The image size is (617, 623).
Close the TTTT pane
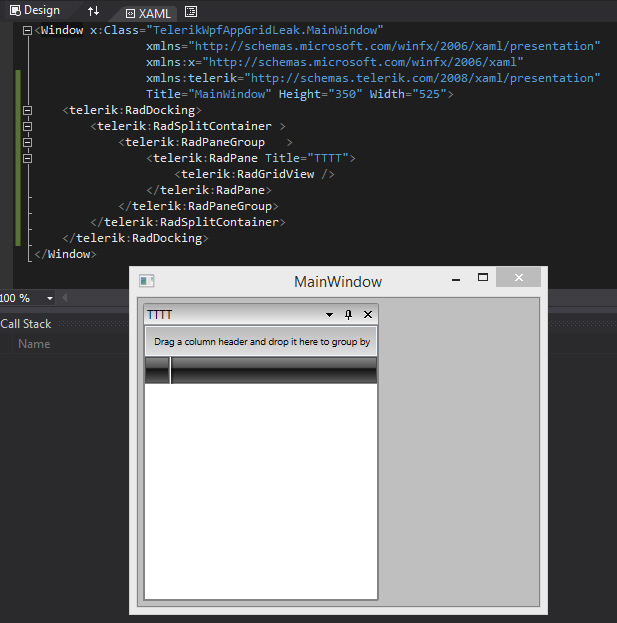click(x=368, y=315)
